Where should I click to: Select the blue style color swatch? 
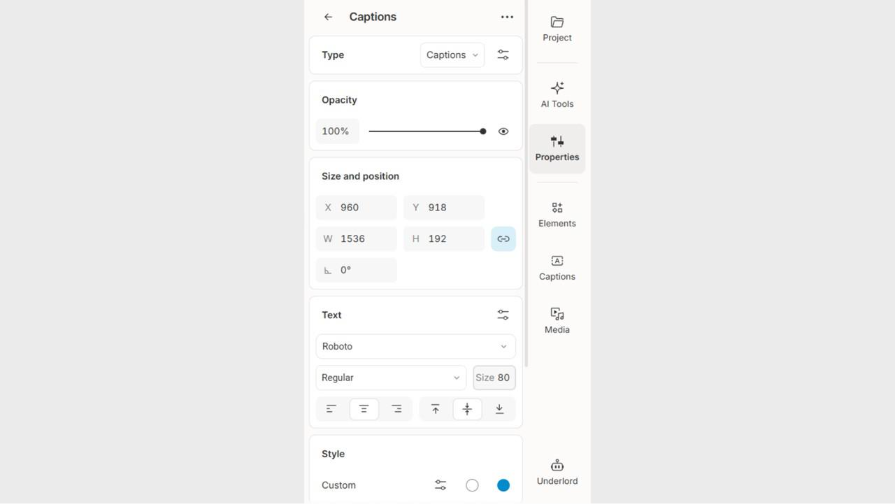point(503,485)
